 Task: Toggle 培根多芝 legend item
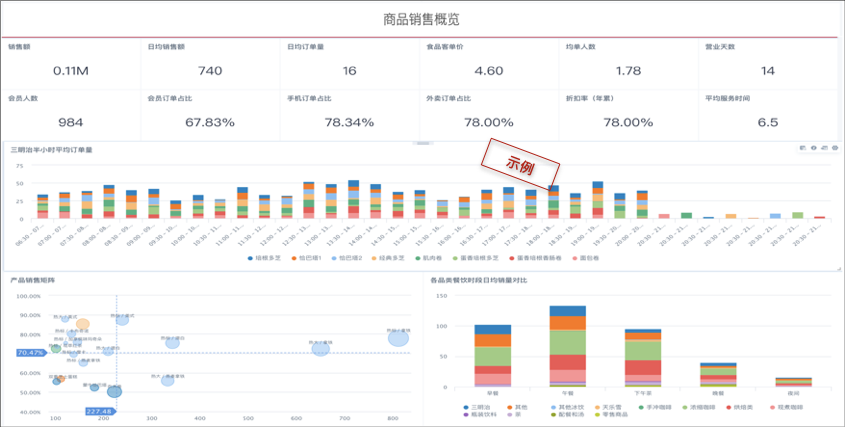tap(264, 258)
